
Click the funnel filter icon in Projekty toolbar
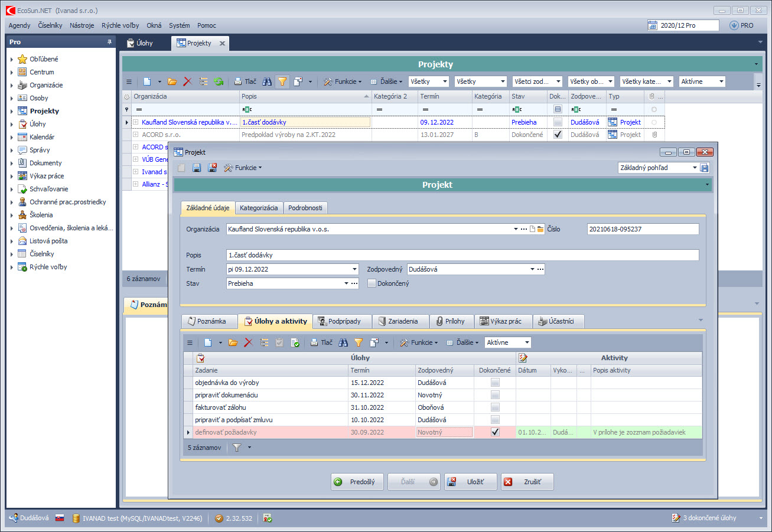282,81
